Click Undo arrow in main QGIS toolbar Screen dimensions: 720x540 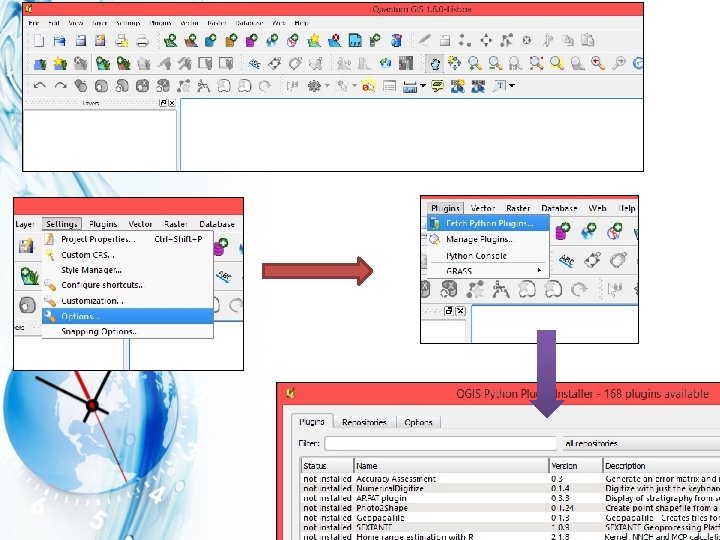(x=39, y=86)
